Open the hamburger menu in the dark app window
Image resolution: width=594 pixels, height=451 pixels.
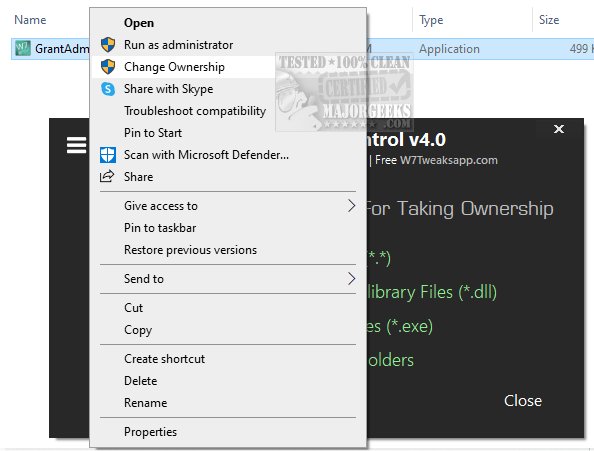[77, 145]
